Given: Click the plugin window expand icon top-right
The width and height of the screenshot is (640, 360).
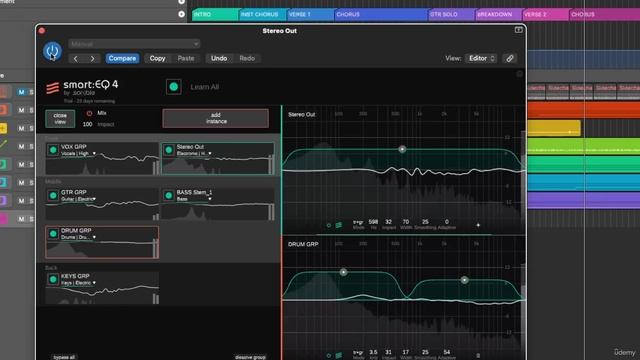Looking at the screenshot, I should coord(518,30).
